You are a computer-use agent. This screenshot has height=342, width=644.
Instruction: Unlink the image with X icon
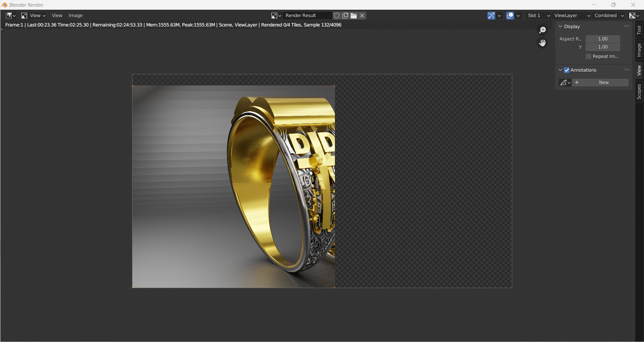point(362,15)
